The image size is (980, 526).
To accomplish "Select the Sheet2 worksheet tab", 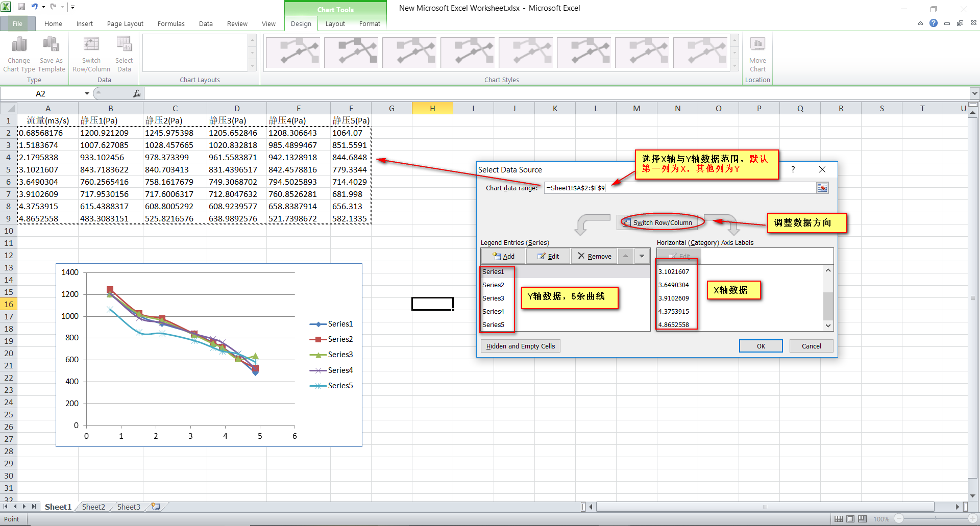I will (93, 506).
